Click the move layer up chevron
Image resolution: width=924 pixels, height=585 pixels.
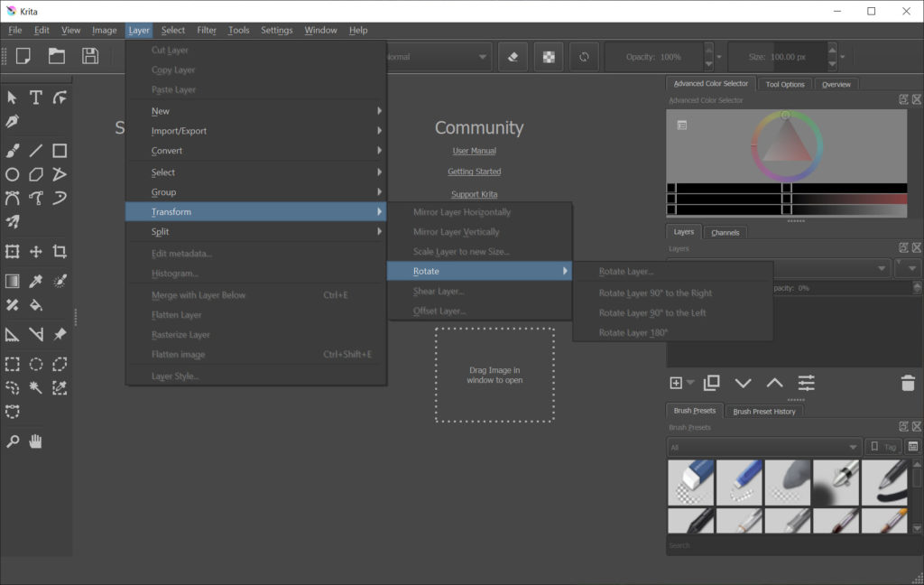774,384
